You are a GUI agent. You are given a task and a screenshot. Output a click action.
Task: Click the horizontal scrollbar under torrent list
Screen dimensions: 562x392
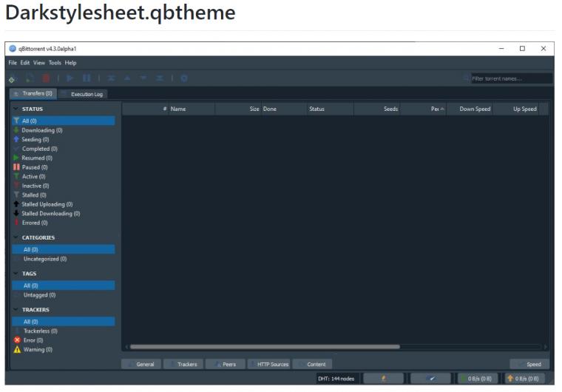[x=265, y=347]
